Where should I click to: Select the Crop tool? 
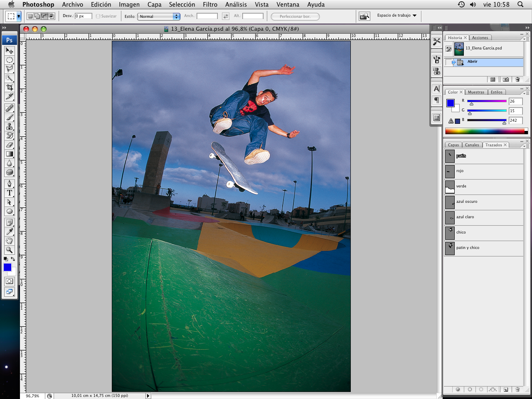(x=10, y=87)
